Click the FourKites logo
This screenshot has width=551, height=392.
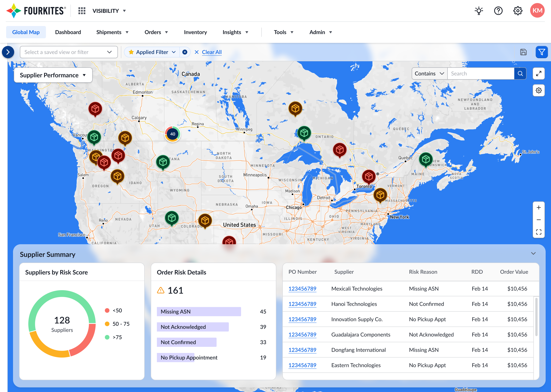(36, 11)
